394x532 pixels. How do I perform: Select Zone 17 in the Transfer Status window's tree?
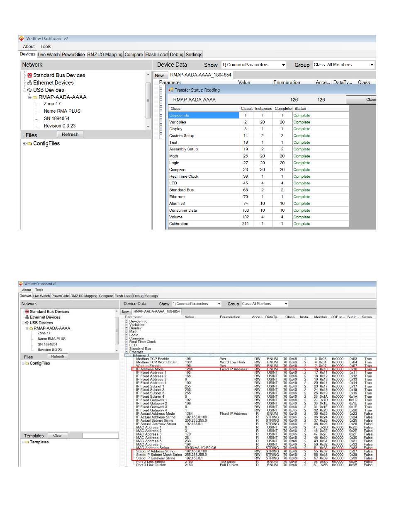click(53, 104)
